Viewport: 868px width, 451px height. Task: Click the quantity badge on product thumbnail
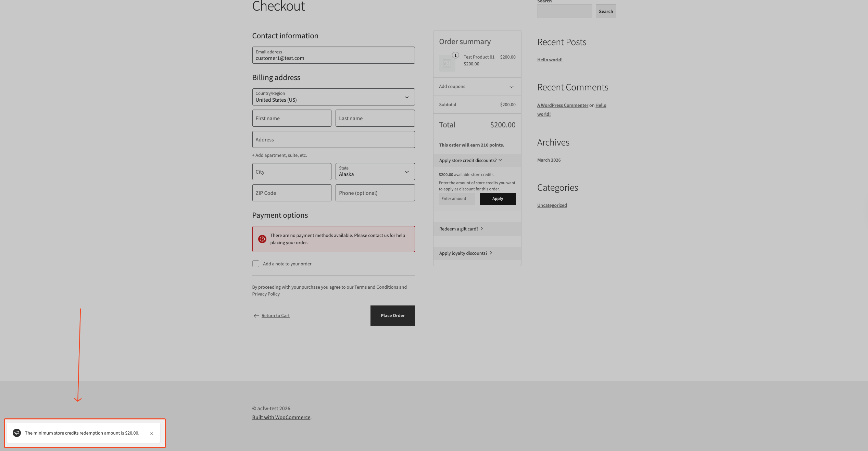(x=455, y=55)
